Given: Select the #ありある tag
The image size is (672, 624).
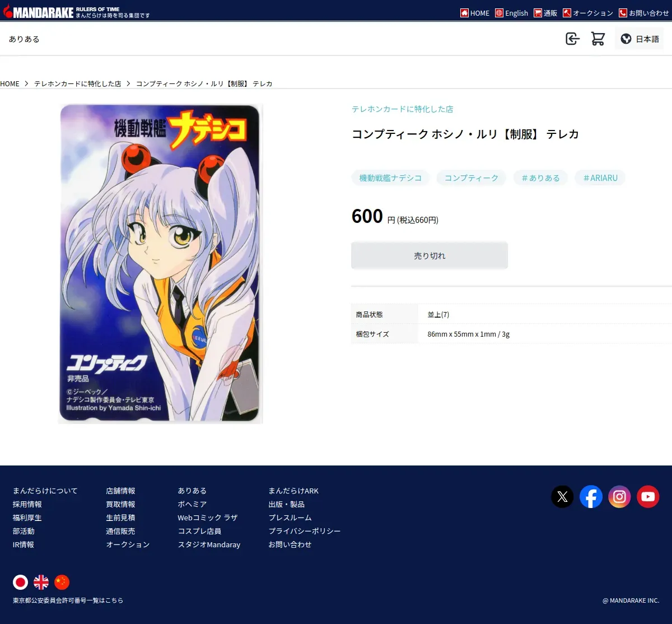Looking at the screenshot, I should pyautogui.click(x=540, y=178).
